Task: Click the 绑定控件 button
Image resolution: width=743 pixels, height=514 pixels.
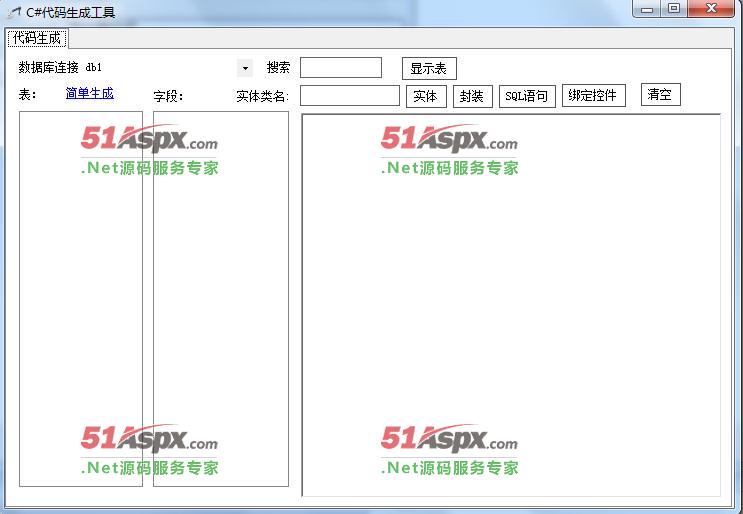Action: [x=594, y=96]
